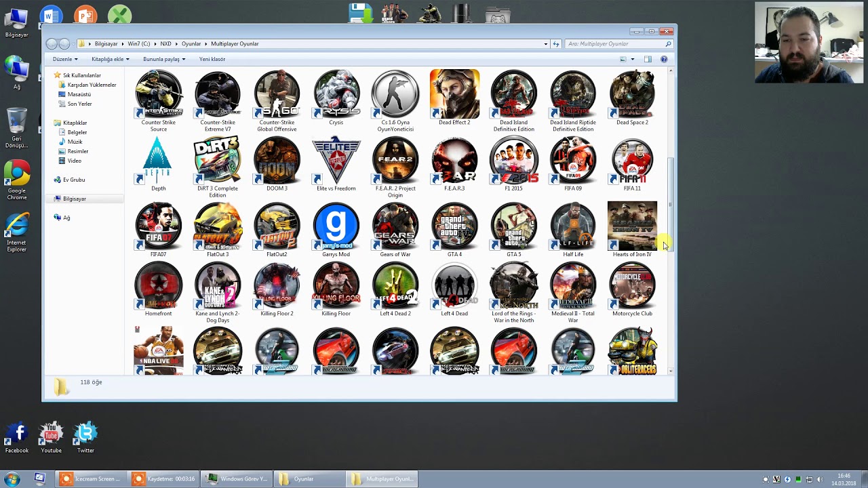Create a Yeni klasör
The width and height of the screenshot is (868, 488).
(x=212, y=59)
